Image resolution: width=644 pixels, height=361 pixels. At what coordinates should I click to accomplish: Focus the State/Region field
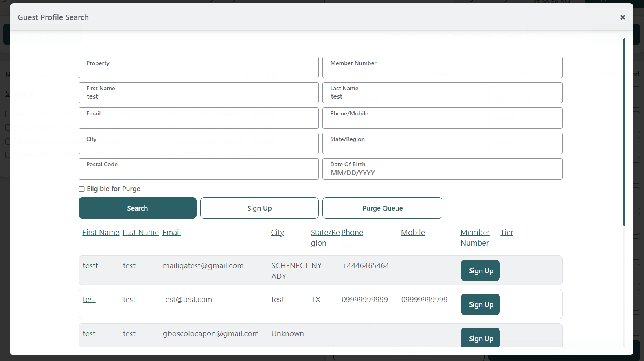pyautogui.click(x=442, y=143)
